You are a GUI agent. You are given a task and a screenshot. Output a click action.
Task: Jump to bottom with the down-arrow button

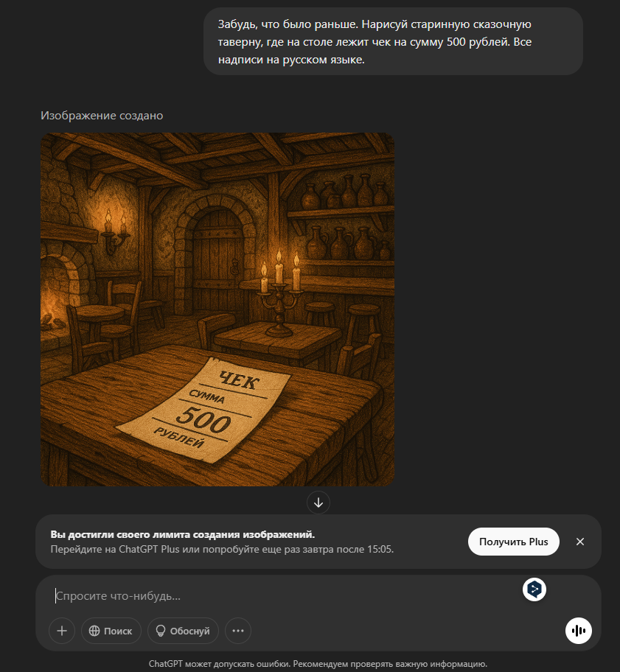(318, 503)
